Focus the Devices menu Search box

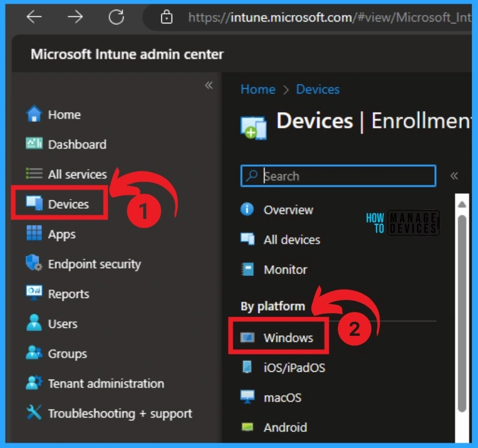338,176
